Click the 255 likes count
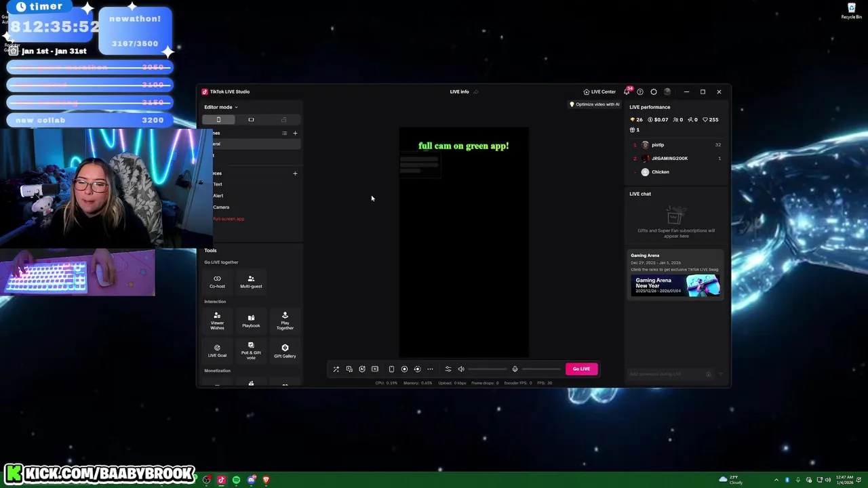This screenshot has height=488, width=868. 711,120
